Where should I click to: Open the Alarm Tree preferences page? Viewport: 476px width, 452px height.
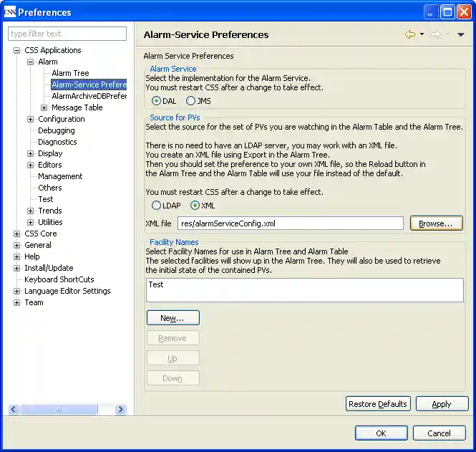coord(70,73)
